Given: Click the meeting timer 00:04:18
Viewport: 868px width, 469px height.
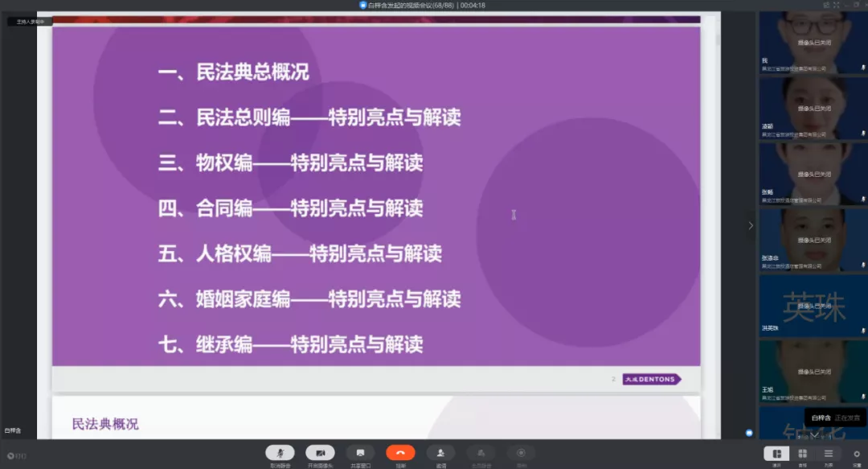Looking at the screenshot, I should [473, 5].
